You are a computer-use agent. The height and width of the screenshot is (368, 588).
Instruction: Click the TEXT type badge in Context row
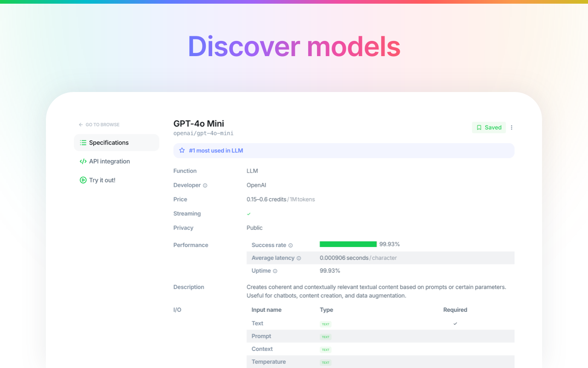click(x=326, y=350)
